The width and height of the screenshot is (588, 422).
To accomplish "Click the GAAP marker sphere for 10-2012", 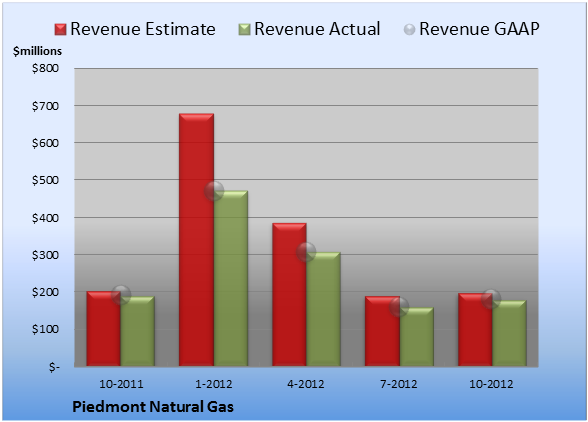I will pyautogui.click(x=491, y=299).
